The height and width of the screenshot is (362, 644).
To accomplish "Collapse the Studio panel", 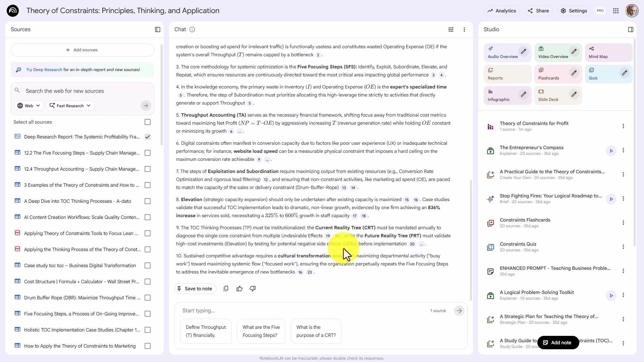I will pyautogui.click(x=631, y=29).
